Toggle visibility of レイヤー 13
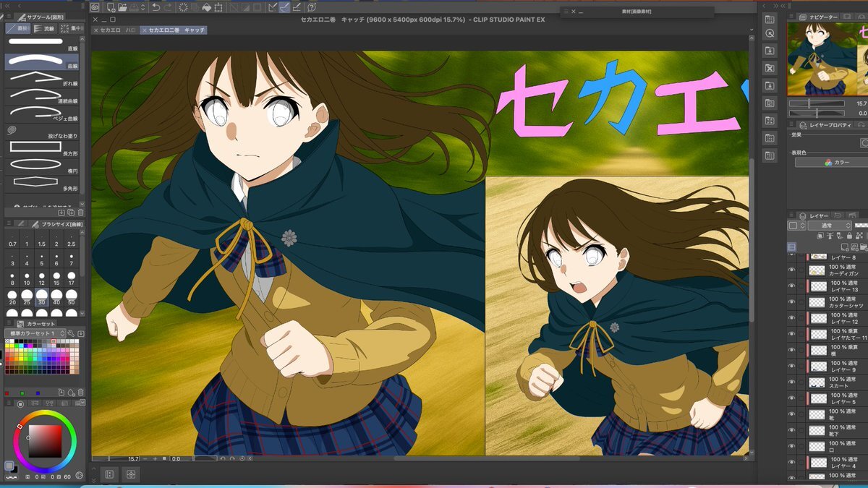868x488 pixels. pos(791,285)
